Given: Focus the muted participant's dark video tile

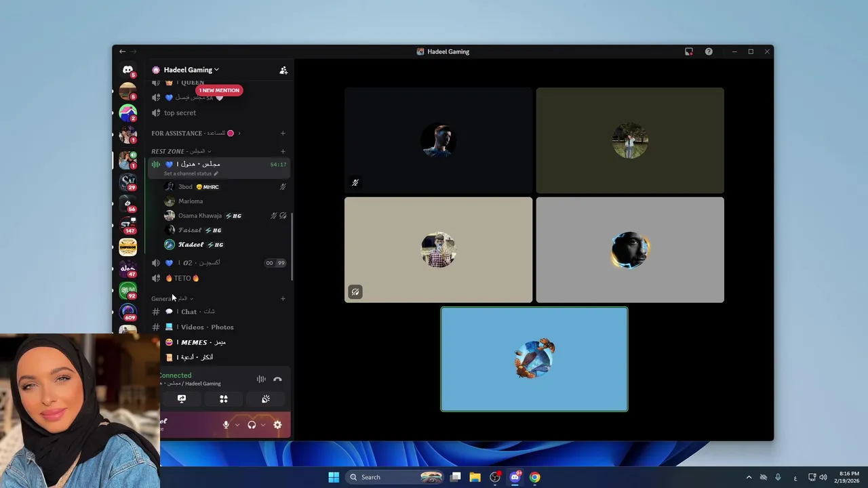Looking at the screenshot, I should click(438, 140).
